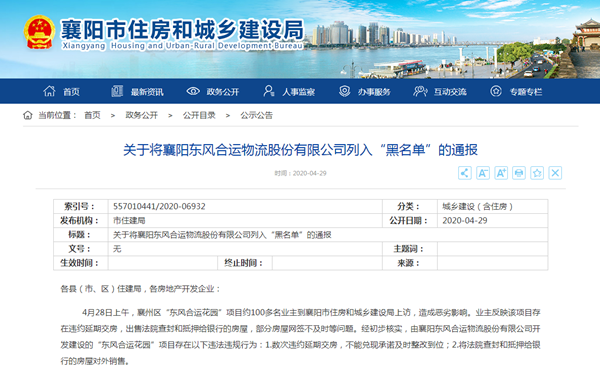Decrease font size with the A- icon
Image resolution: width=600 pixels, height=370 pixels.
tap(483, 173)
